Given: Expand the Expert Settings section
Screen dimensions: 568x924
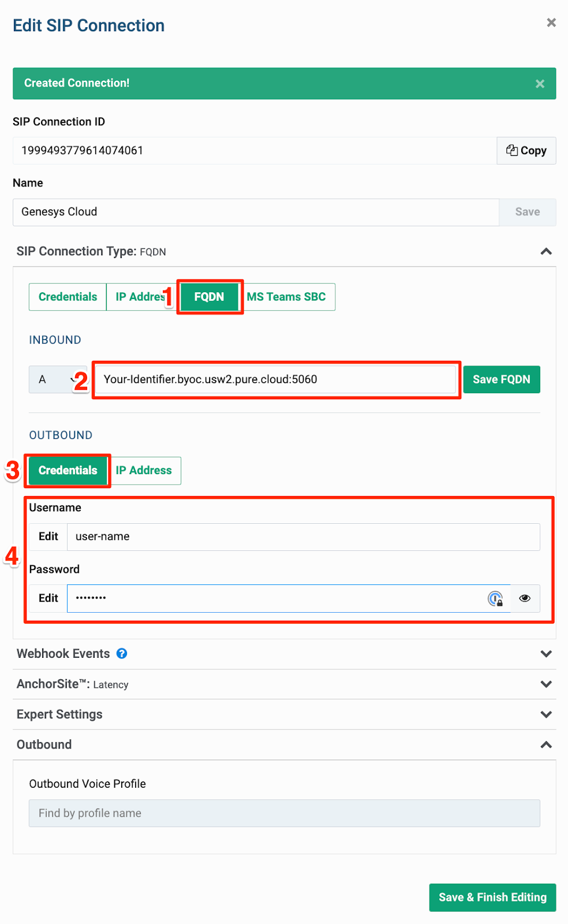Looking at the screenshot, I should coord(545,714).
